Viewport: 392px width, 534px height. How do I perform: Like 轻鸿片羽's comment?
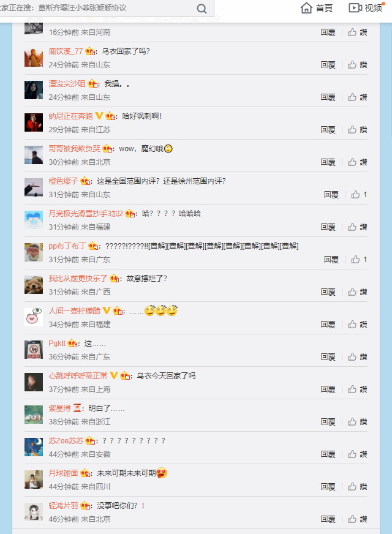coord(357,519)
